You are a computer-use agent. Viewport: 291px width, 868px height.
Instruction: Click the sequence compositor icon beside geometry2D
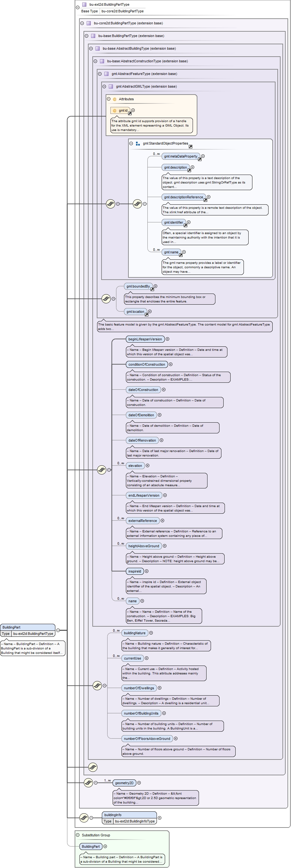click(x=88, y=783)
